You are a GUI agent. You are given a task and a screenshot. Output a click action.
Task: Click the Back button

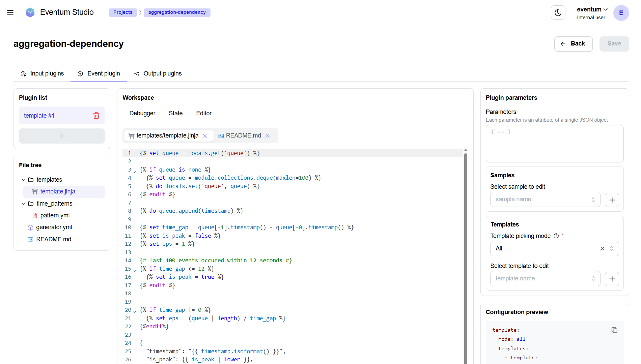click(x=573, y=44)
